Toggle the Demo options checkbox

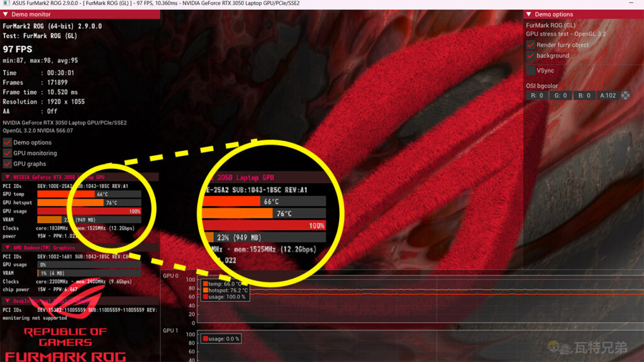[x=7, y=143]
